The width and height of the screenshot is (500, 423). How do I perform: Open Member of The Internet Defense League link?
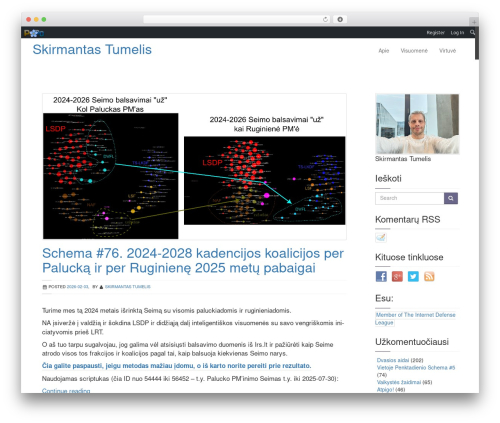415,319
